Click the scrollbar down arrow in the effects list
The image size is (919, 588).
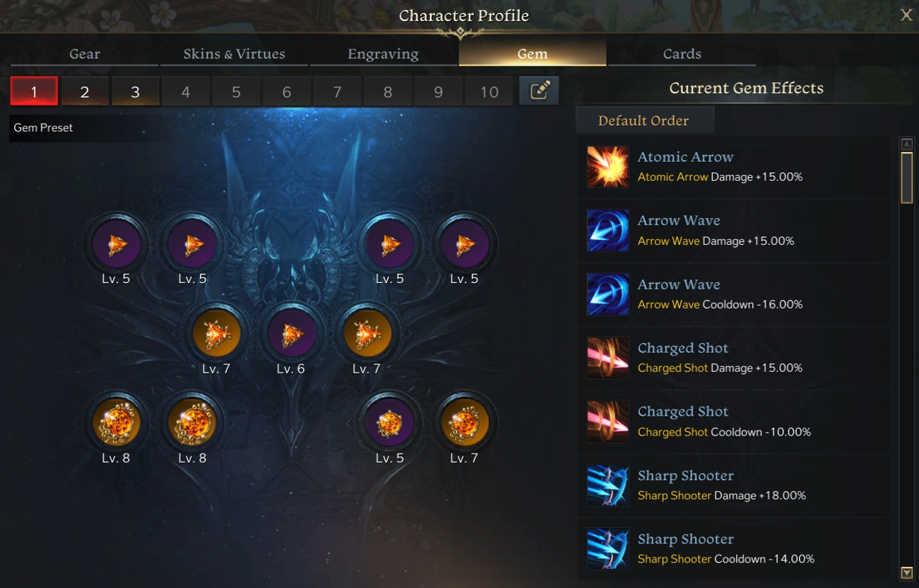pos(907,572)
